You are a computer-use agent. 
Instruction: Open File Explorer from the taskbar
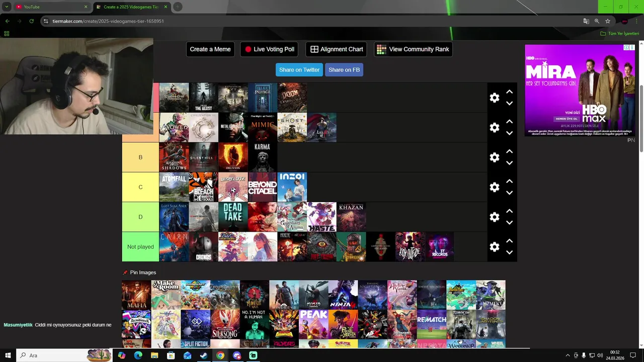tap(154, 355)
